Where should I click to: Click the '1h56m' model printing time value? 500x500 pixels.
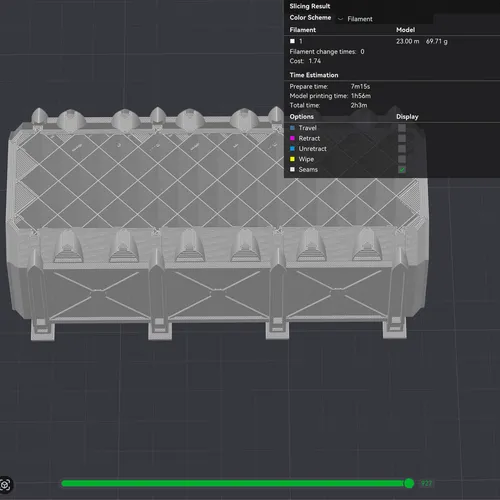click(361, 96)
